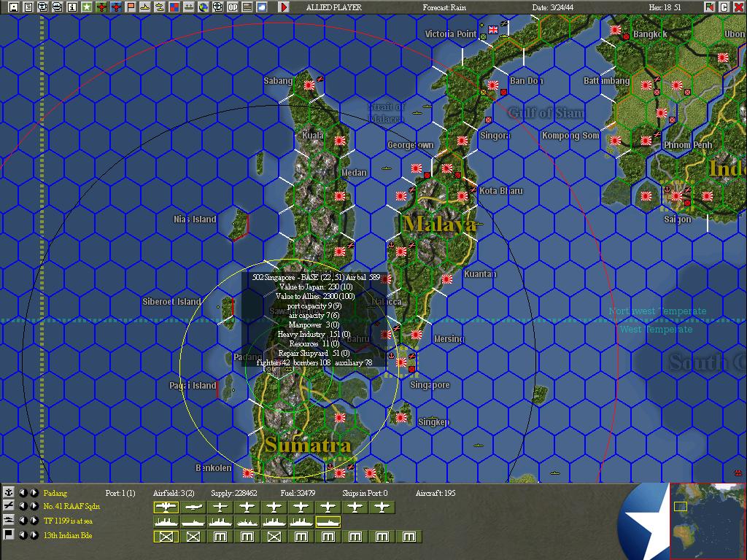Select the first ship icon in the task force row

click(x=166, y=522)
